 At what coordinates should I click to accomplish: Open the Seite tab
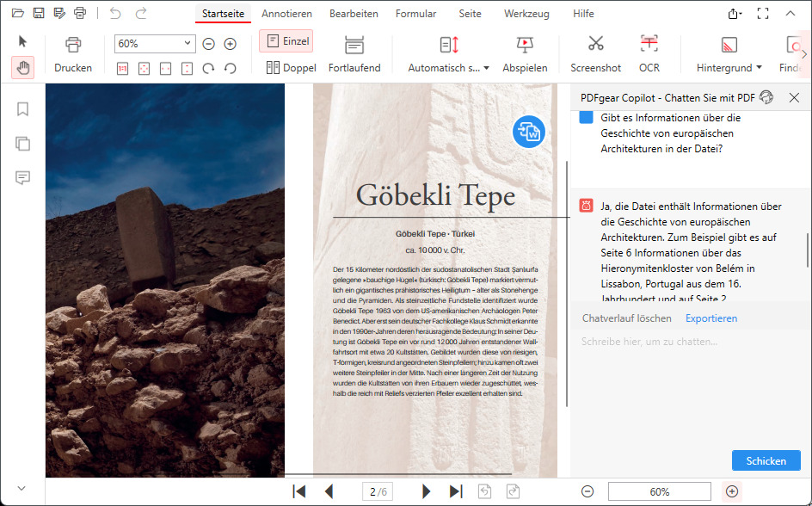point(470,14)
